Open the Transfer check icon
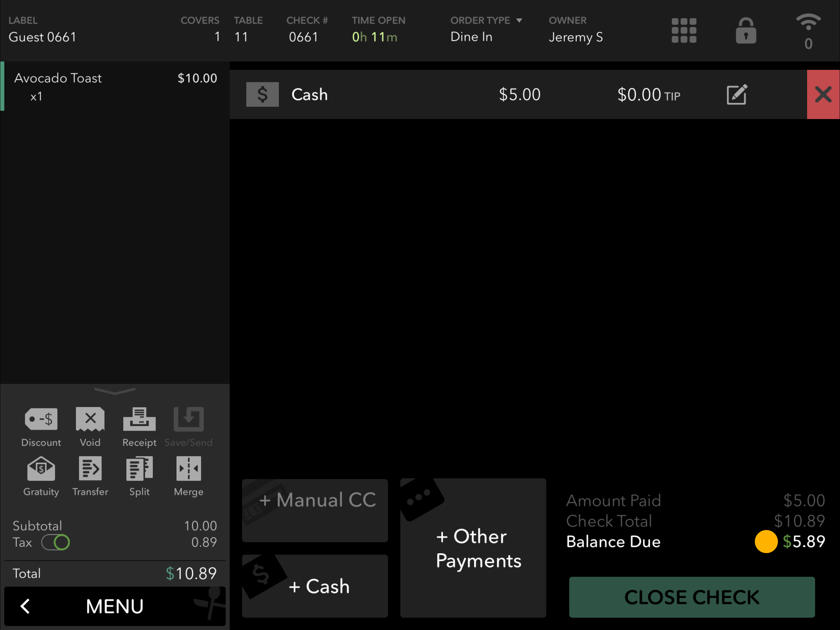 90,469
